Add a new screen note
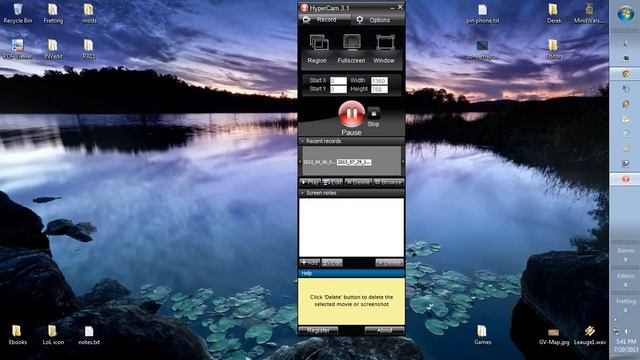Image resolution: width=640 pixels, height=360 pixels. point(309,262)
